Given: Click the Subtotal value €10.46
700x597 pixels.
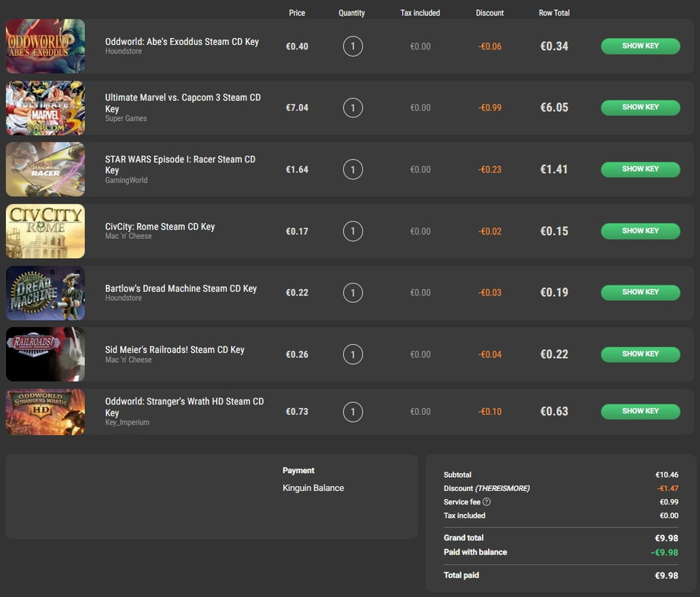Looking at the screenshot, I should [667, 475].
